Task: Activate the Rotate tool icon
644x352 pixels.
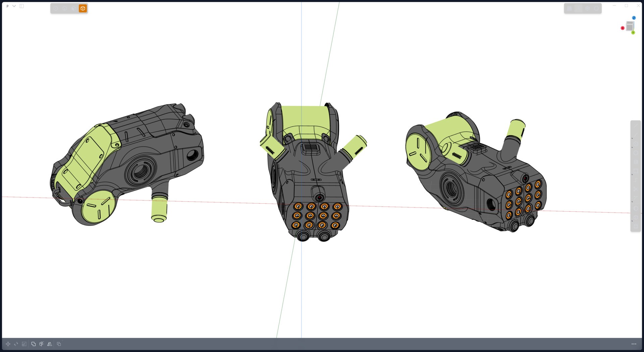Action: click(x=16, y=344)
